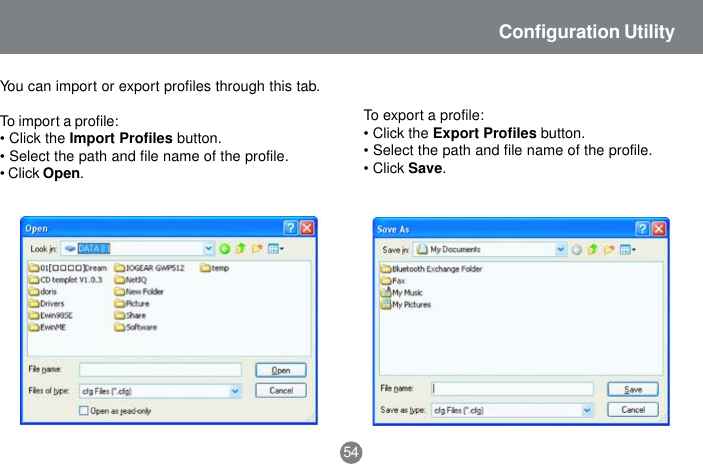
Task: Select the New Folder item
Action: click(139, 292)
